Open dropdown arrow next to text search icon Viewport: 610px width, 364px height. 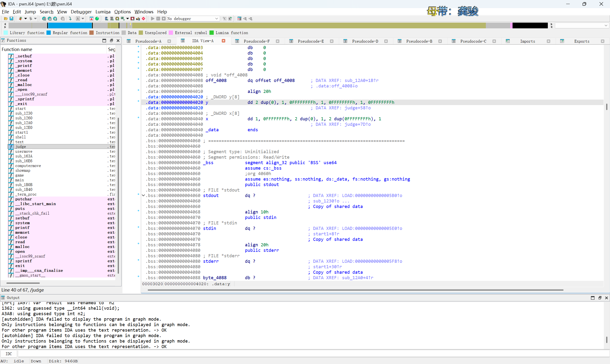pos(83,19)
